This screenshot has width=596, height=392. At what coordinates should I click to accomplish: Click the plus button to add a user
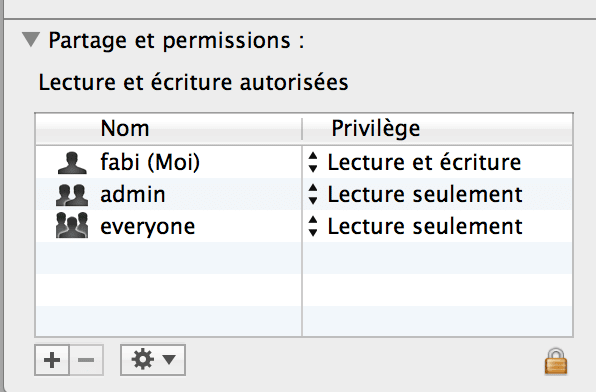coord(52,360)
